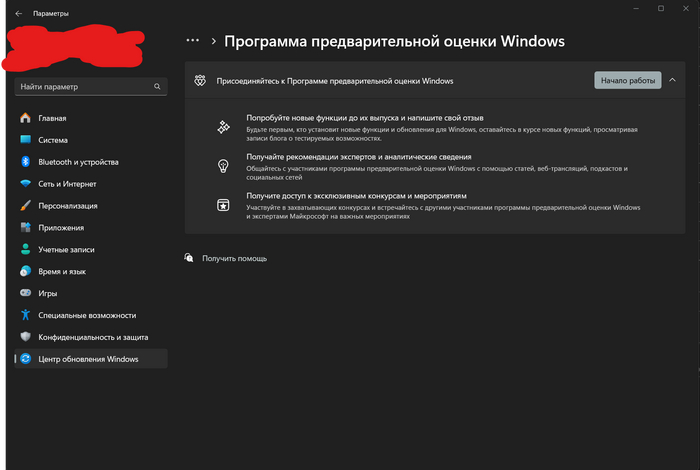This screenshot has height=470, width=700.
Task: Open the Получить помощь link
Action: click(234, 258)
